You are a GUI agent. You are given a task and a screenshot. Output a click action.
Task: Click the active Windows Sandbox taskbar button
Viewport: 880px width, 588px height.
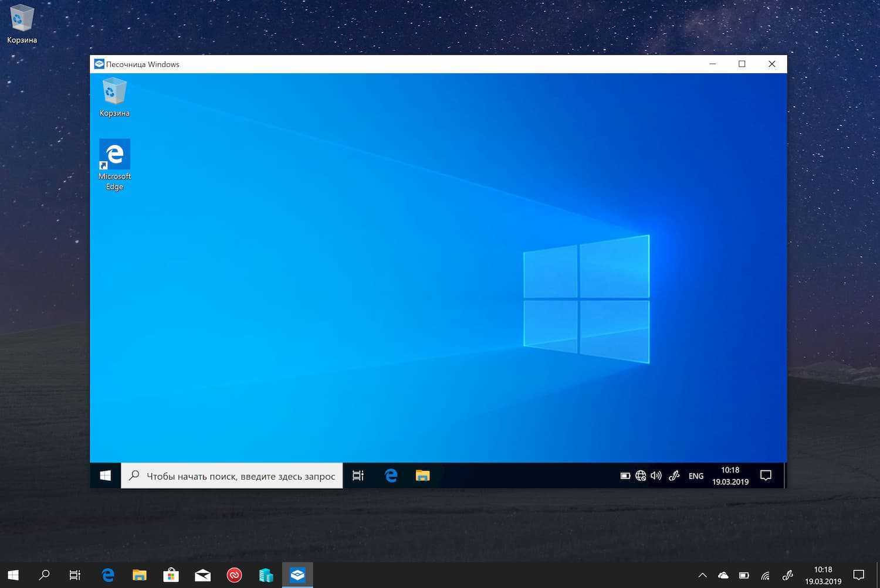click(x=297, y=575)
